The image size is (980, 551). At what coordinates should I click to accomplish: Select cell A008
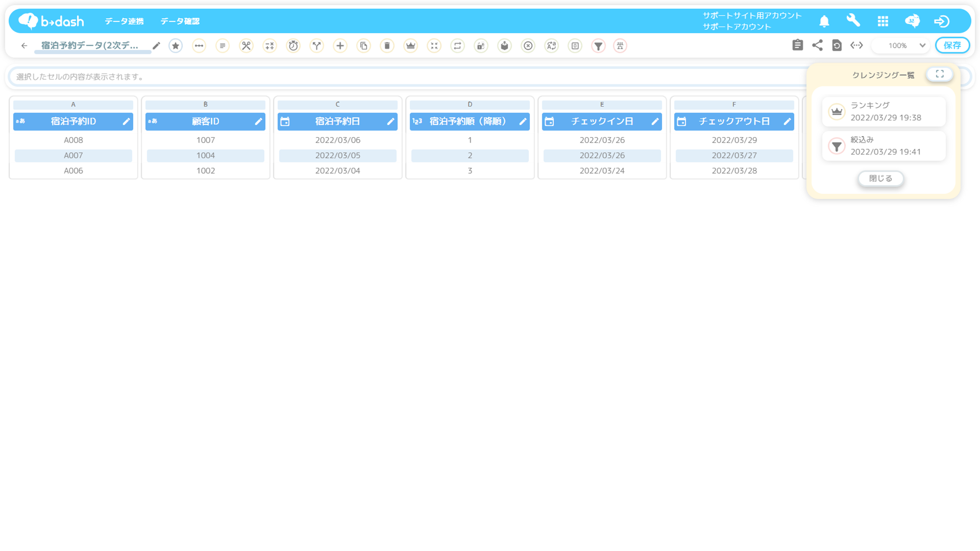pos(73,140)
